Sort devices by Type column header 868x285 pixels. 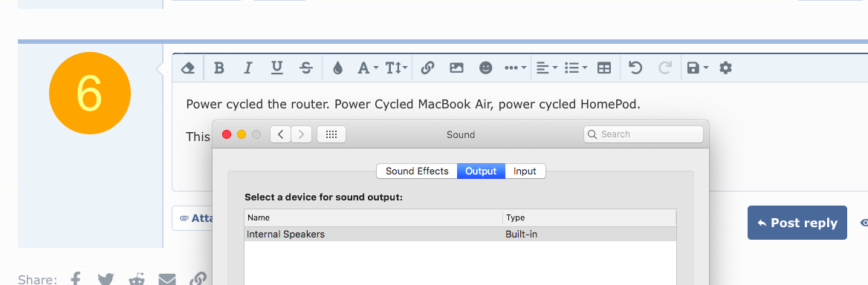point(589,217)
